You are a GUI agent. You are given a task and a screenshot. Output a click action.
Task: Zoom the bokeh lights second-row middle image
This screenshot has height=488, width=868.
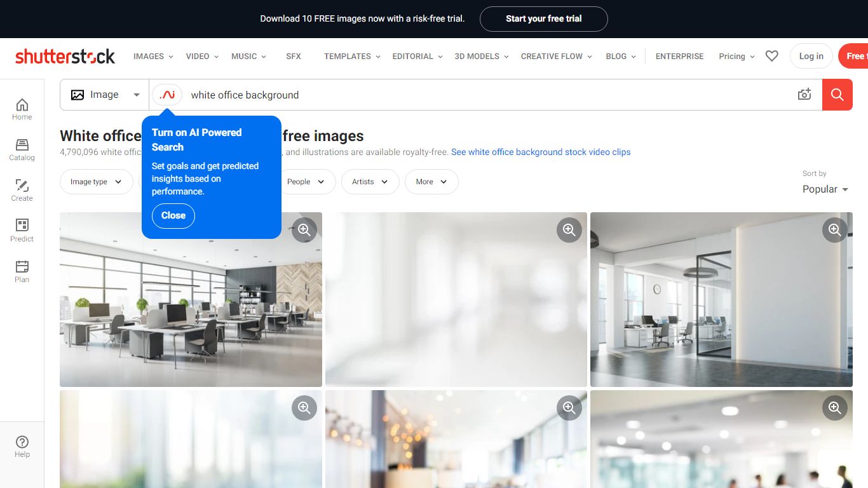(569, 408)
